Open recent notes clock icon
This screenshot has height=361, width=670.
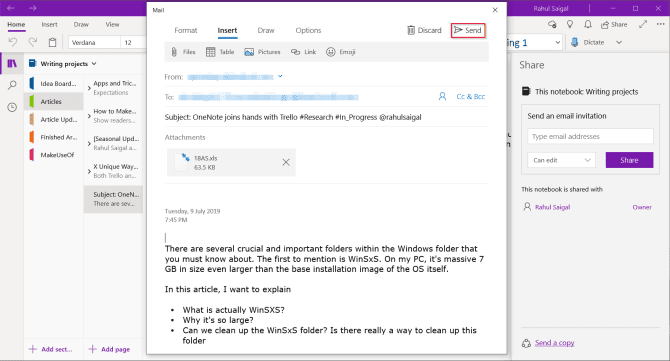click(x=12, y=107)
